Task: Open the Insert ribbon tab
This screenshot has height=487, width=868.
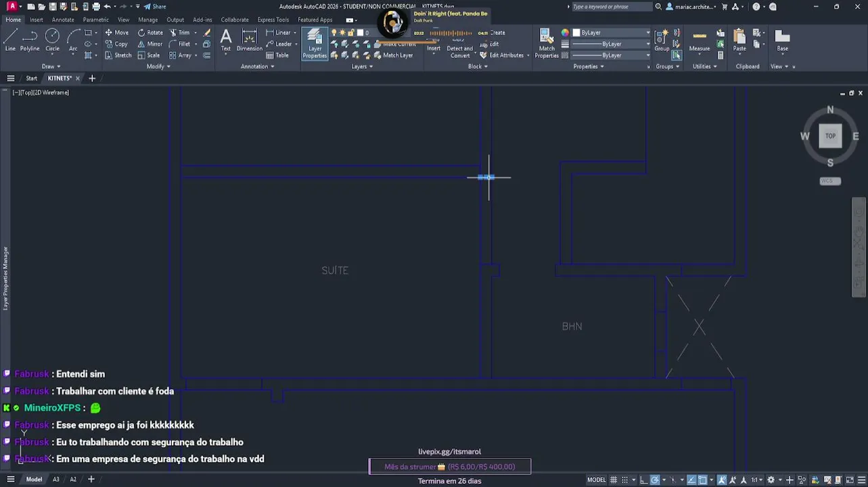Action: (36, 20)
